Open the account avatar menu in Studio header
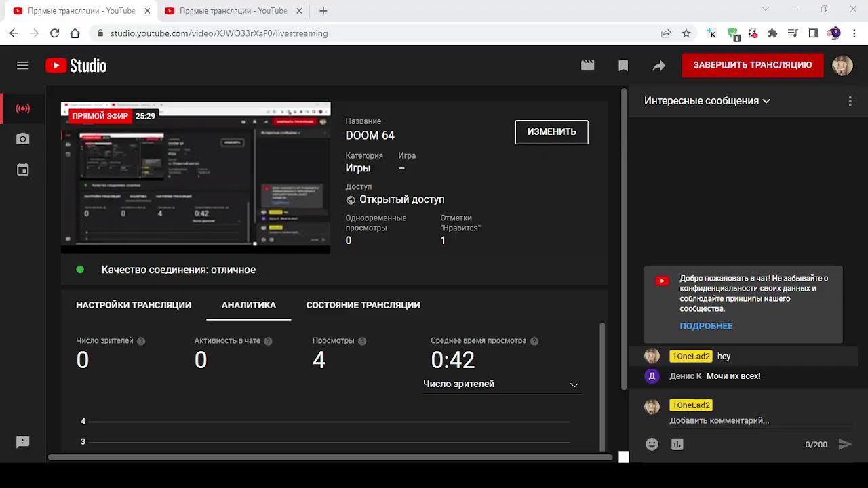Image resolution: width=868 pixels, height=488 pixels. 842,66
